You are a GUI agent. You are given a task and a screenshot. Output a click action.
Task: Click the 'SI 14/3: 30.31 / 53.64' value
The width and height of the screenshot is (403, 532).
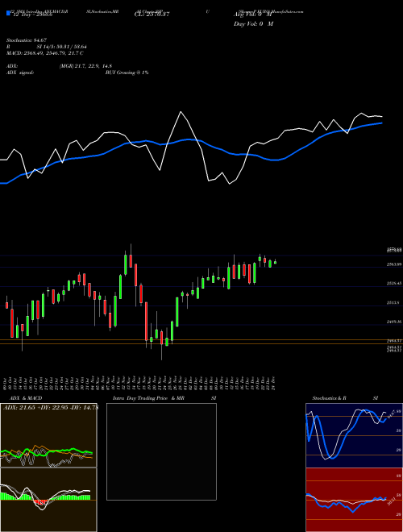(x=62, y=47)
